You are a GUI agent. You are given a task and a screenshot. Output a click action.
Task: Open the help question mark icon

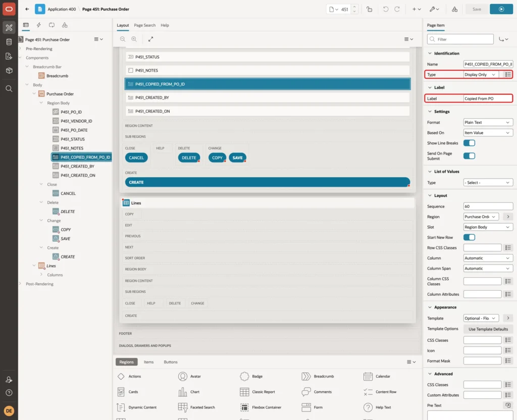9,393
